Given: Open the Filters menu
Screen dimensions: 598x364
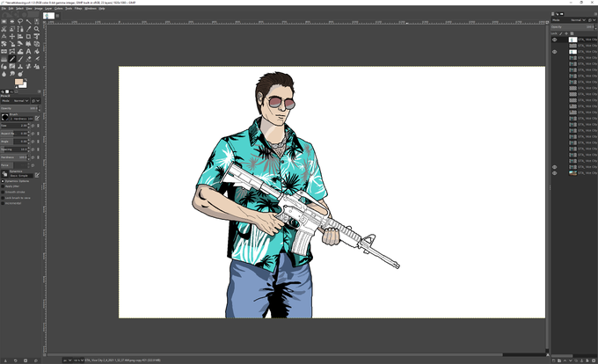Looking at the screenshot, I should 78,8.
